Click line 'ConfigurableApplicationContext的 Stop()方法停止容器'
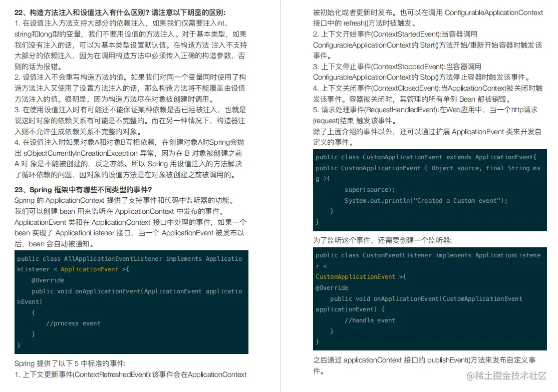This screenshot has height=392, width=558. pos(422,77)
